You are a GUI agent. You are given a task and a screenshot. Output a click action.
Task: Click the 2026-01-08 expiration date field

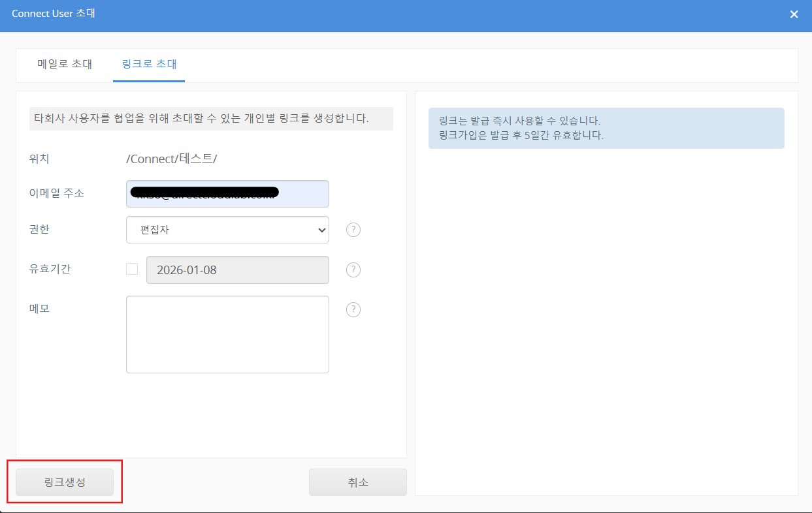pyautogui.click(x=237, y=270)
